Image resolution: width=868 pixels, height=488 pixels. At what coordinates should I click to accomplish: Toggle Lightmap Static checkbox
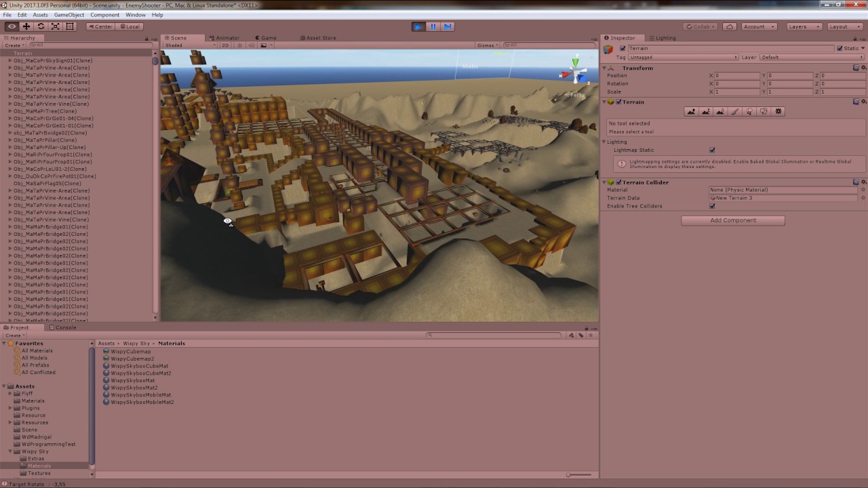712,150
